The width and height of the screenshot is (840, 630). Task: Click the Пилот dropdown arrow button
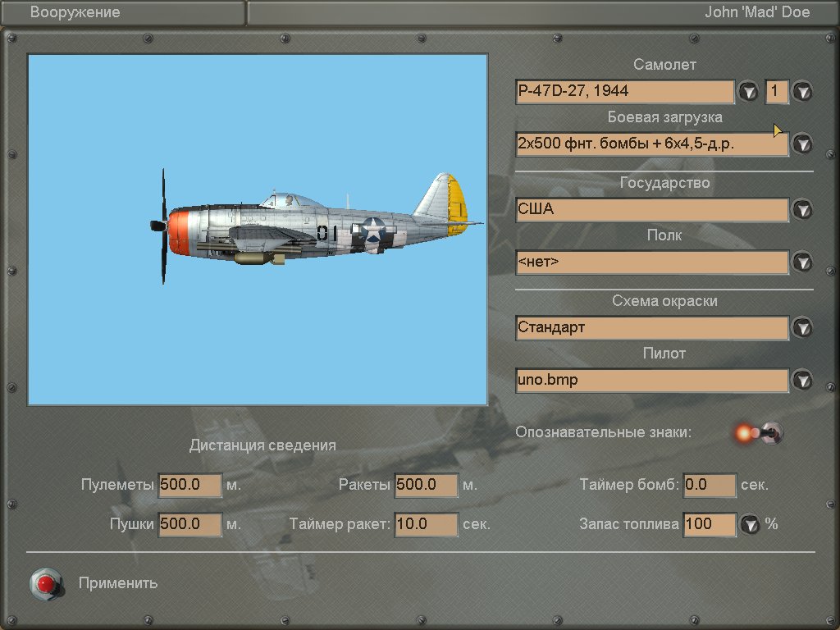tap(802, 380)
